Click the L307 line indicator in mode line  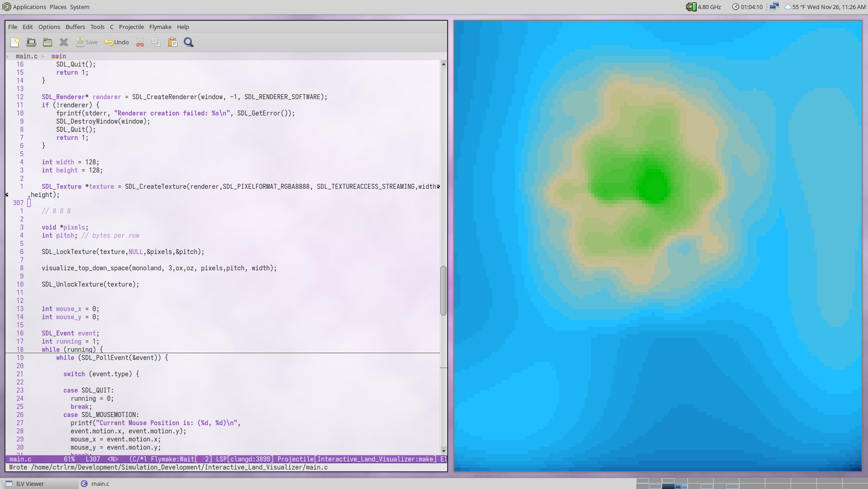tap(93, 459)
